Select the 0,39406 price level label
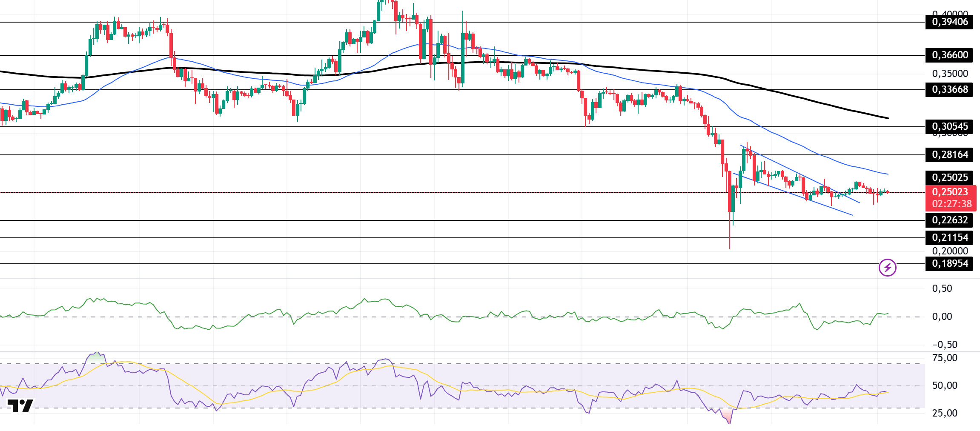 tap(949, 22)
